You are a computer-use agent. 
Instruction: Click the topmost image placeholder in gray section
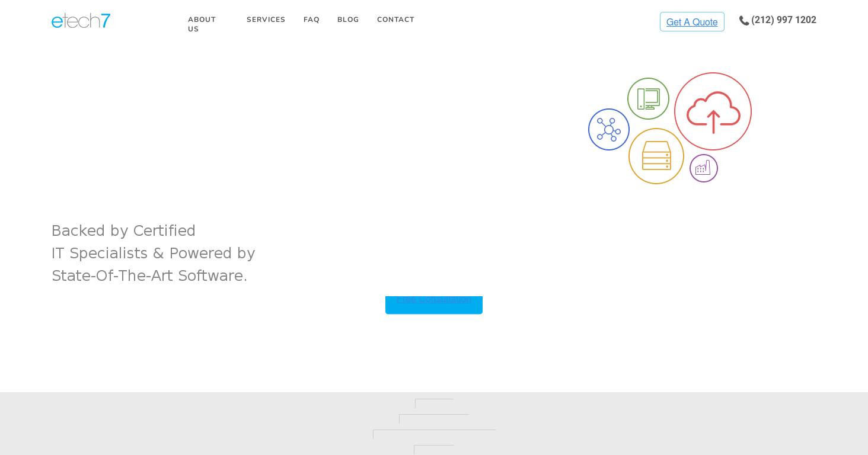(434, 403)
